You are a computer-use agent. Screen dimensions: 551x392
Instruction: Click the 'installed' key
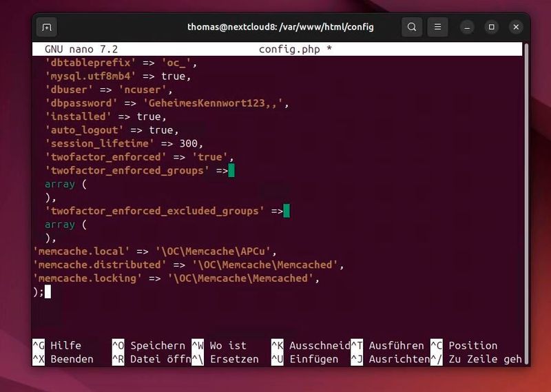[x=78, y=116]
